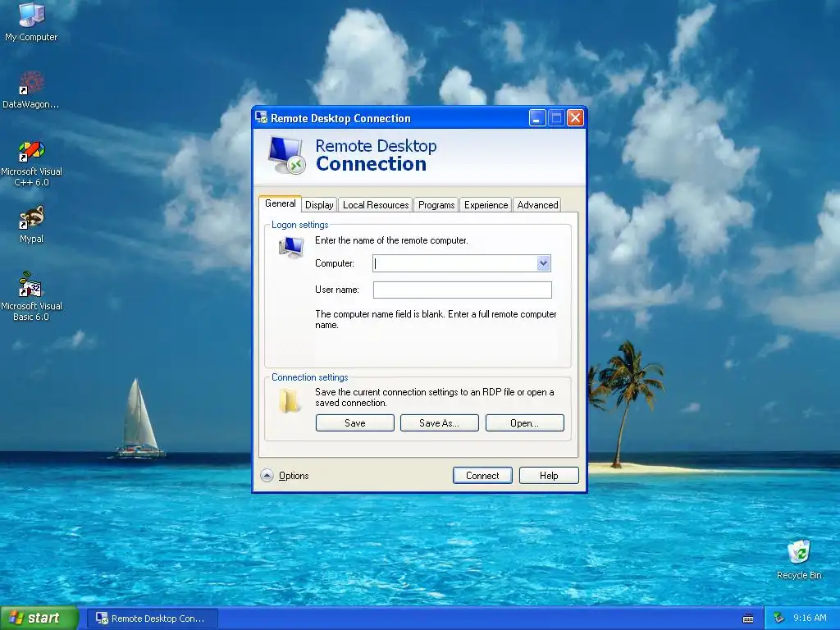Click the Remote Desktop Con... taskbar button

click(x=152, y=619)
